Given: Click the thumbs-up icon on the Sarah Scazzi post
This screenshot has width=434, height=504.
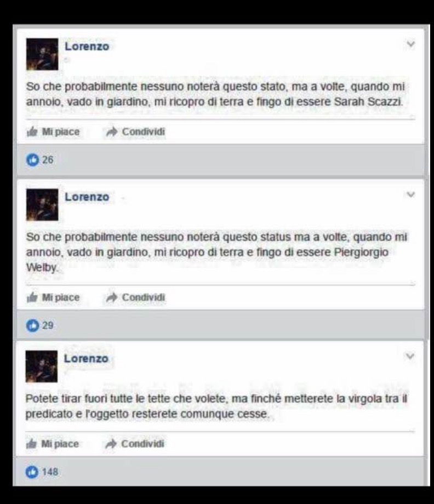Looking at the screenshot, I should pyautogui.click(x=32, y=132).
